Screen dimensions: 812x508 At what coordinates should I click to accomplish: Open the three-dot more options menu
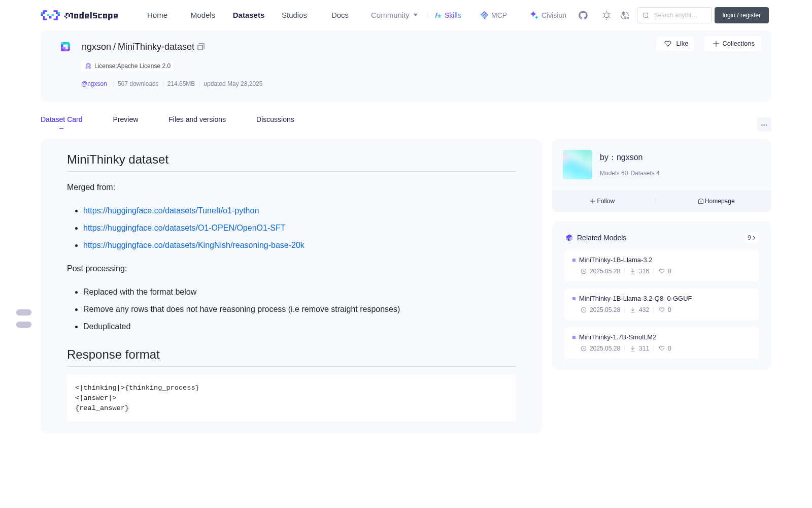coord(764,124)
